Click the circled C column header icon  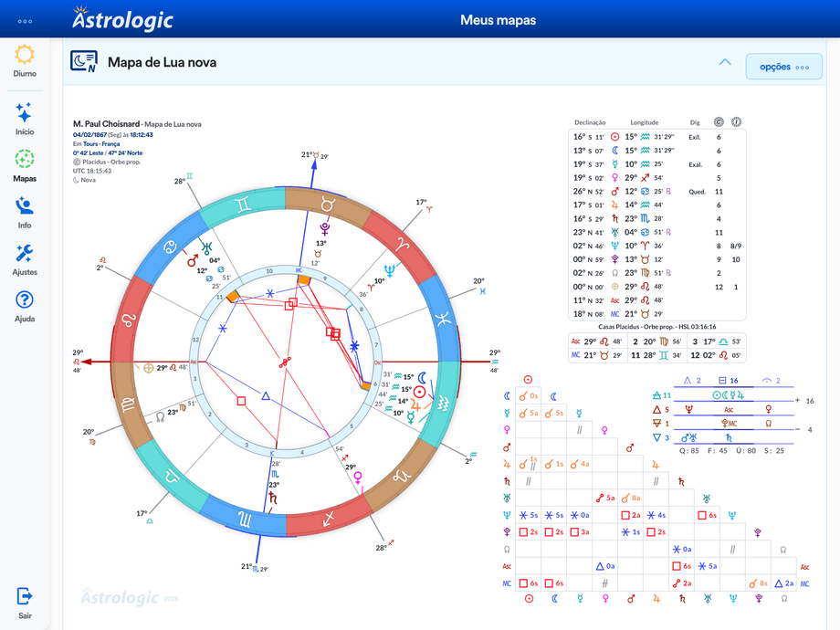tap(719, 122)
